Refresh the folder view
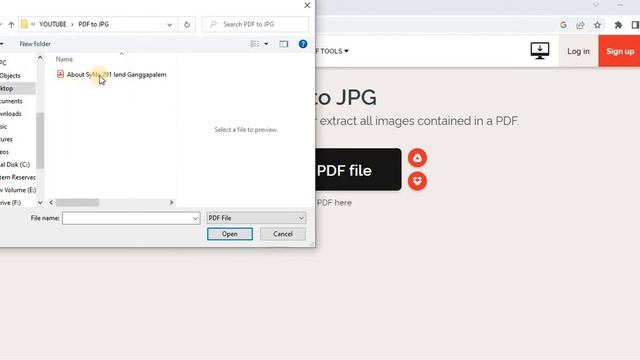The width and height of the screenshot is (640, 360). [187, 24]
